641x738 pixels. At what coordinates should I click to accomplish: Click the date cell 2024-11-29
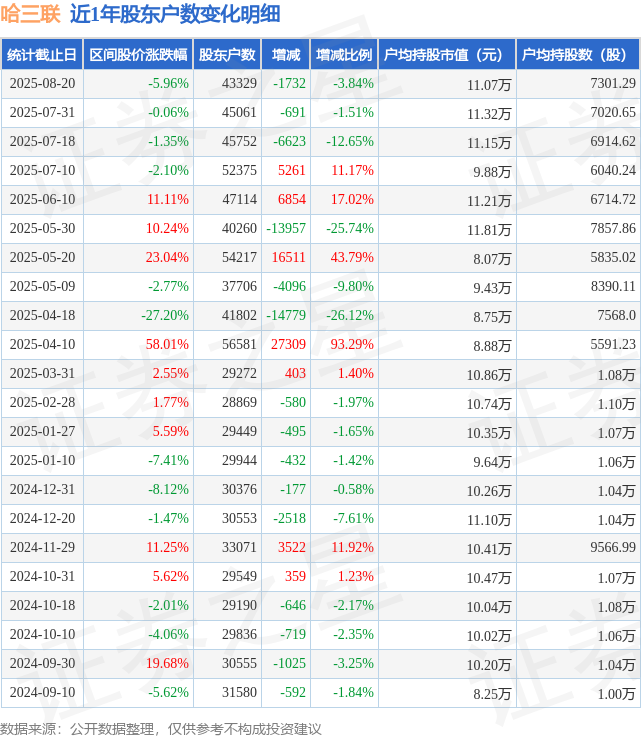[42, 547]
